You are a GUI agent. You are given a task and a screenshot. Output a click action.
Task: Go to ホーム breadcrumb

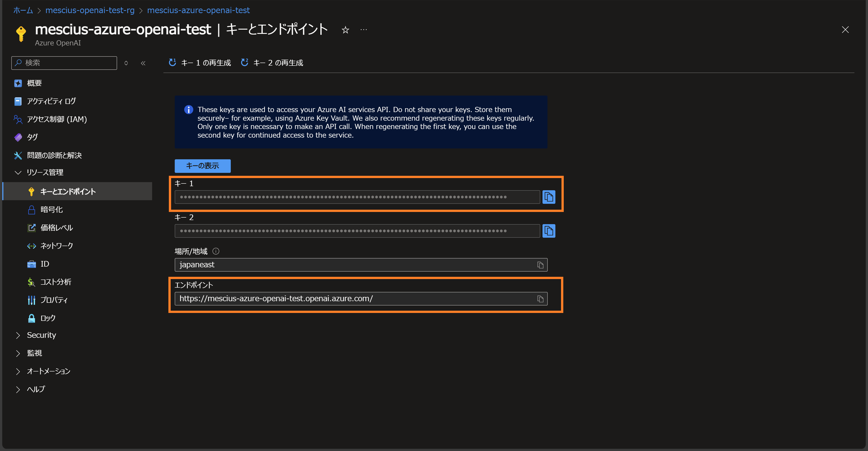click(23, 10)
